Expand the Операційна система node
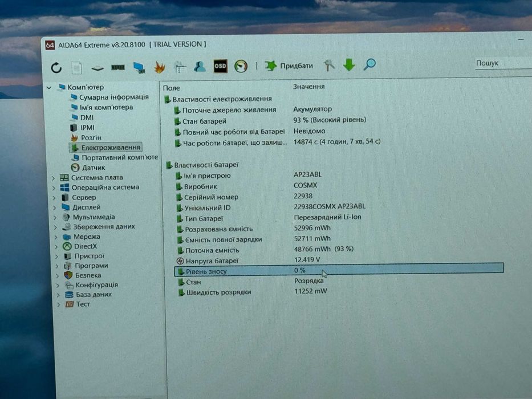 coord(54,188)
